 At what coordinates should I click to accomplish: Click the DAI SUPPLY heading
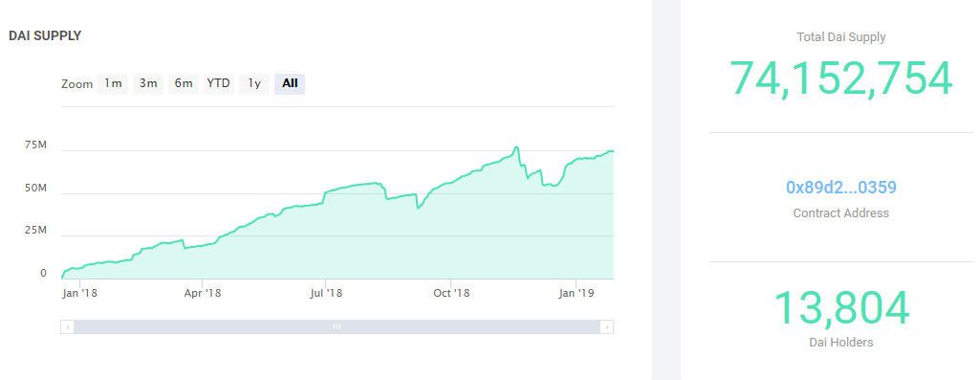(45, 36)
